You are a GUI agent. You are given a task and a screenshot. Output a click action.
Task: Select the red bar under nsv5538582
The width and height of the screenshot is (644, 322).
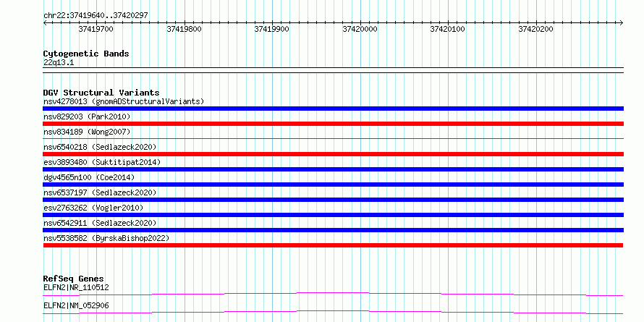click(333, 245)
